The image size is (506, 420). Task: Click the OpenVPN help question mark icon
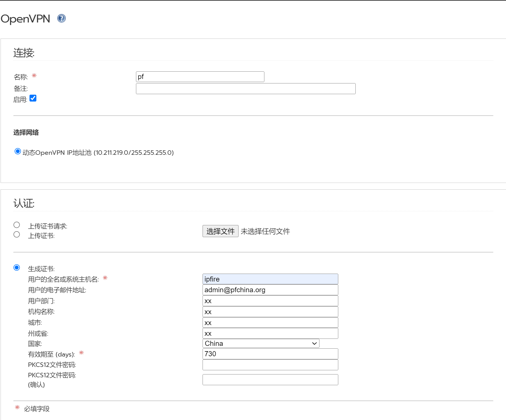[61, 18]
